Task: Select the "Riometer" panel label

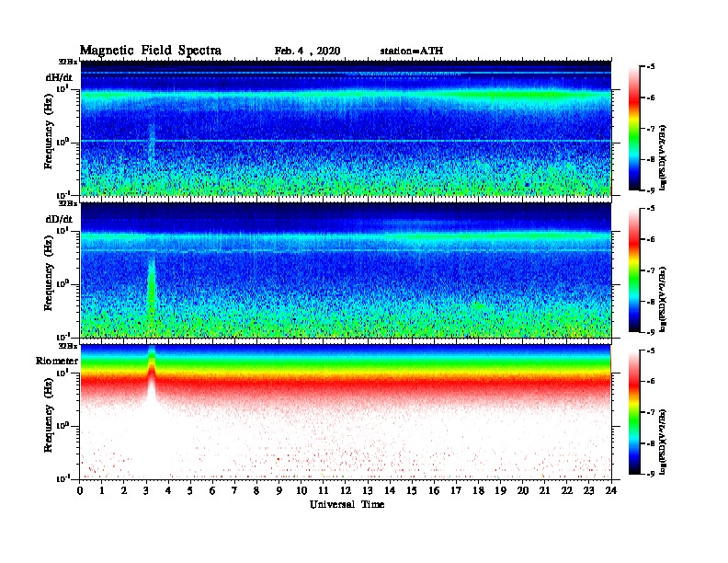Action: [57, 361]
